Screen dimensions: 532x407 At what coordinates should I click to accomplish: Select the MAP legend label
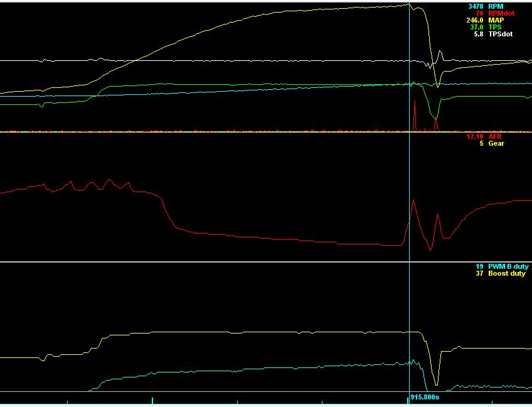pos(496,20)
